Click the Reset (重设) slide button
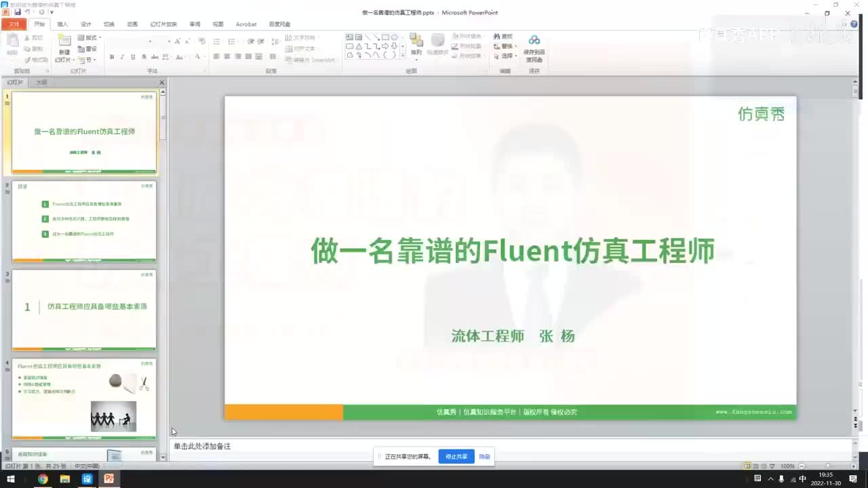Screen dimensions: 868x488 (x=88, y=49)
